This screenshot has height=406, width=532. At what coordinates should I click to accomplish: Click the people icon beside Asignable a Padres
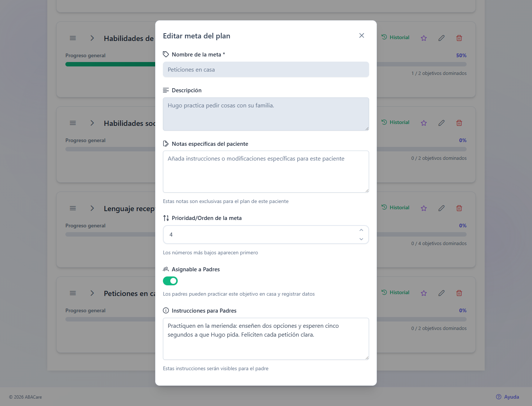(166, 269)
